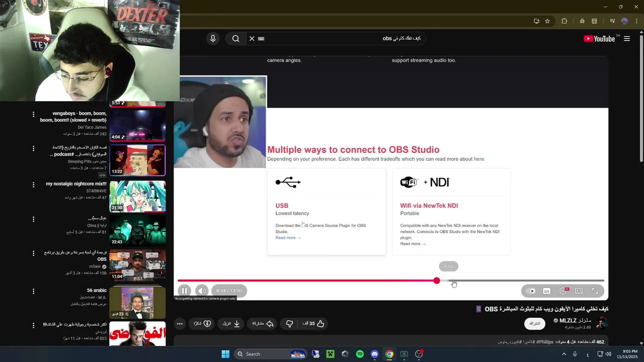Show hidden system tray icons chevron
The image size is (644, 362).
click(x=563, y=354)
